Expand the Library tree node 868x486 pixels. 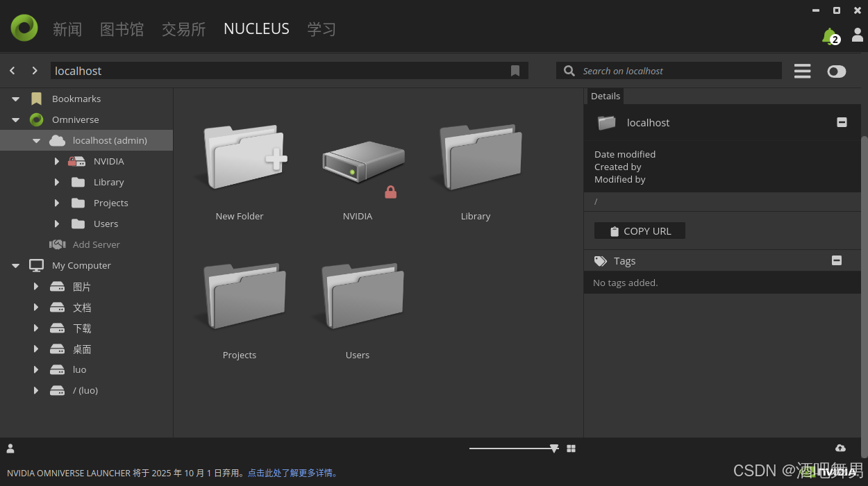coord(57,182)
